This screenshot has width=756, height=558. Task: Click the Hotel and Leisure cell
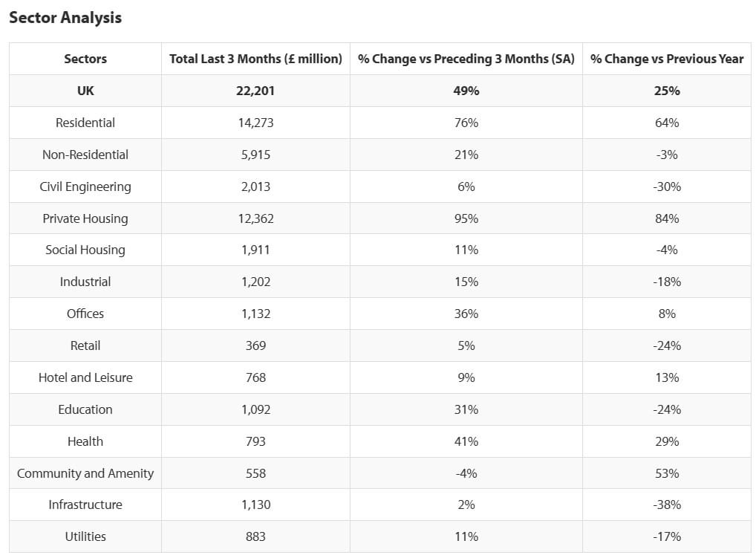tap(85, 377)
